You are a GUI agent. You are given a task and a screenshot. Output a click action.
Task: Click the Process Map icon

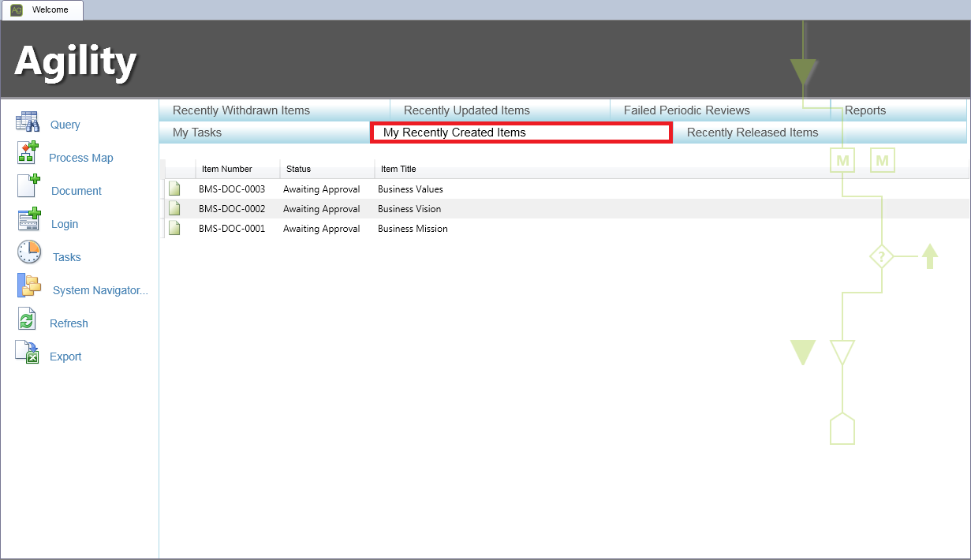coord(28,153)
